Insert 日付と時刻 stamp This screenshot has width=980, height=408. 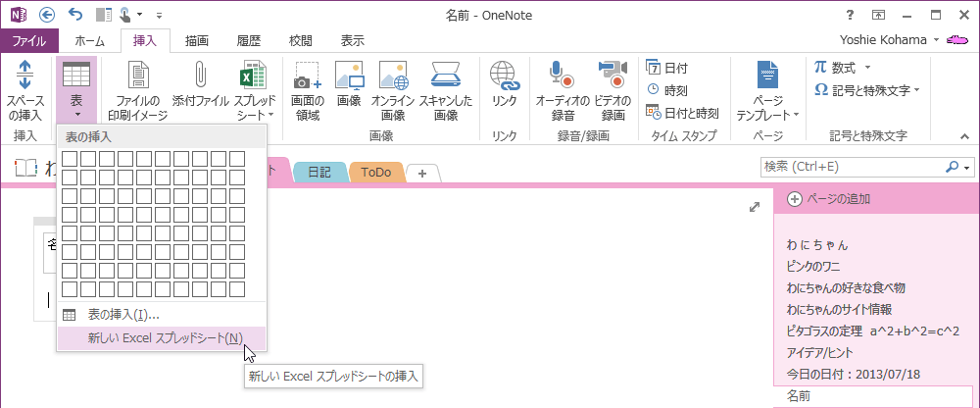(682, 113)
